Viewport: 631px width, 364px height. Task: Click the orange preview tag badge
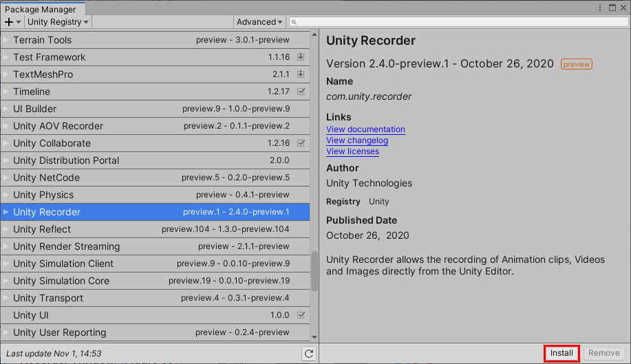(x=577, y=64)
